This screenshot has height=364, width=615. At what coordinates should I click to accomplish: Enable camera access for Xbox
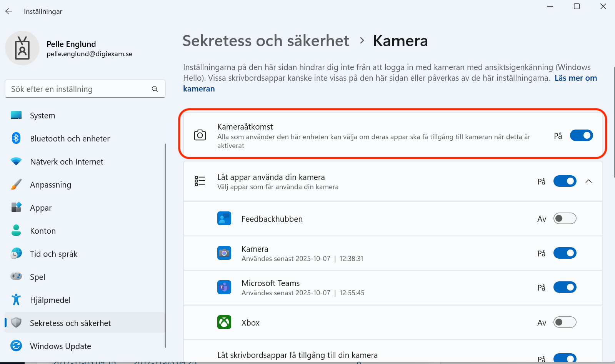[x=565, y=322]
